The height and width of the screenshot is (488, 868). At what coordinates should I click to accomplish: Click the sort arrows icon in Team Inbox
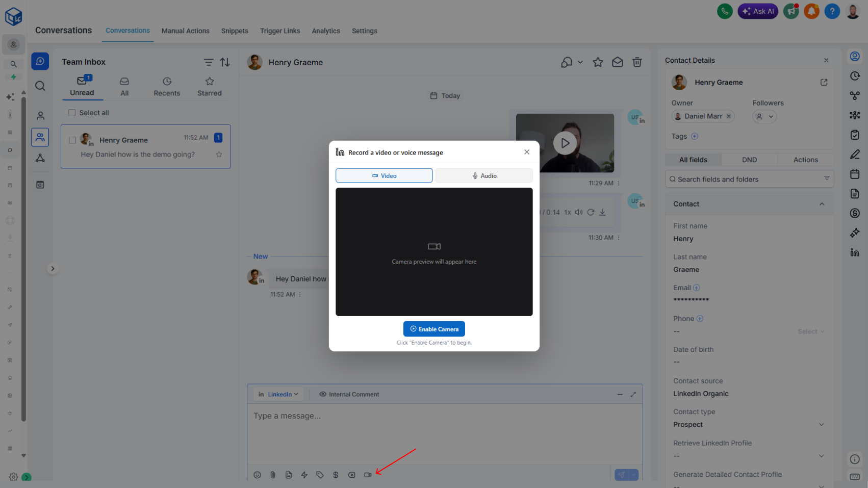tap(225, 62)
